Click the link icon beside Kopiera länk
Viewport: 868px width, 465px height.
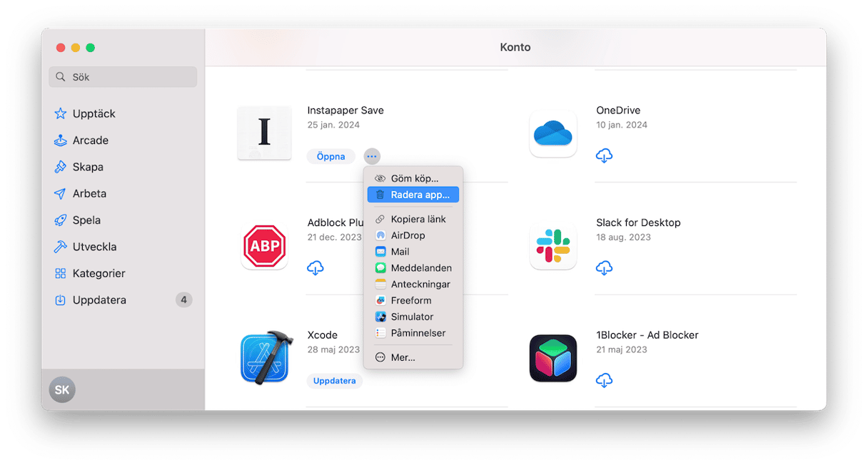point(380,219)
